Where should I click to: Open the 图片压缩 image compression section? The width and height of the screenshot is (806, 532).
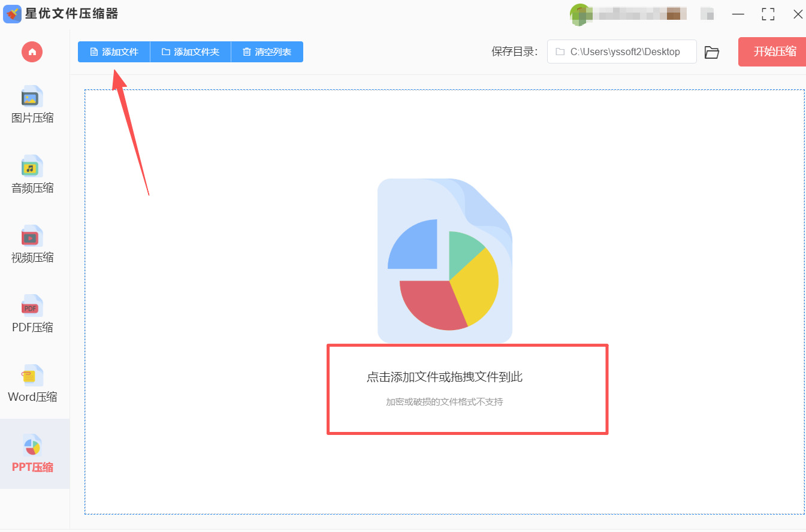coord(32,105)
